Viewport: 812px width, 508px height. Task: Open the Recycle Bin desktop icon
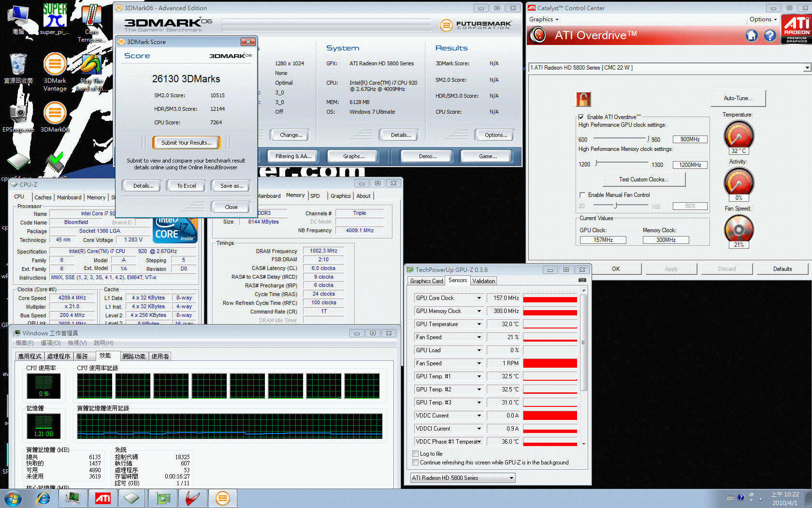click(x=18, y=68)
